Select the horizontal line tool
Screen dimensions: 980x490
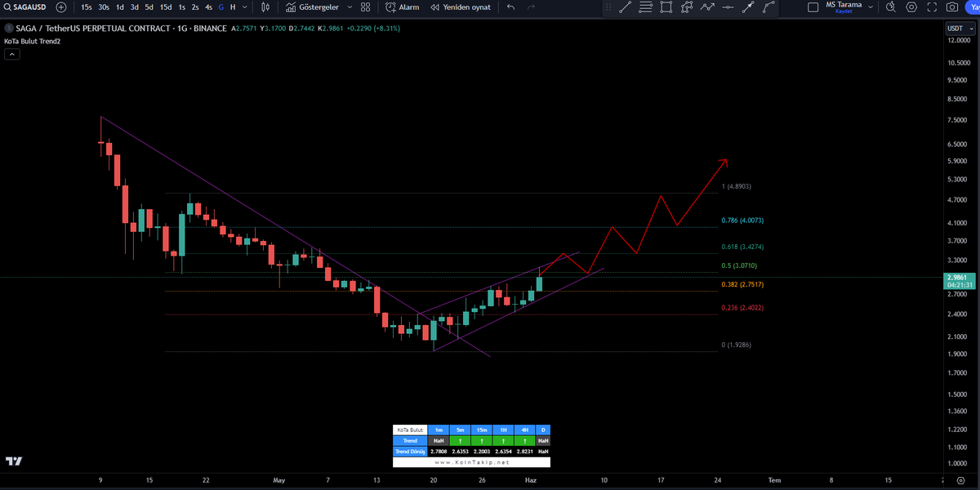[728, 7]
